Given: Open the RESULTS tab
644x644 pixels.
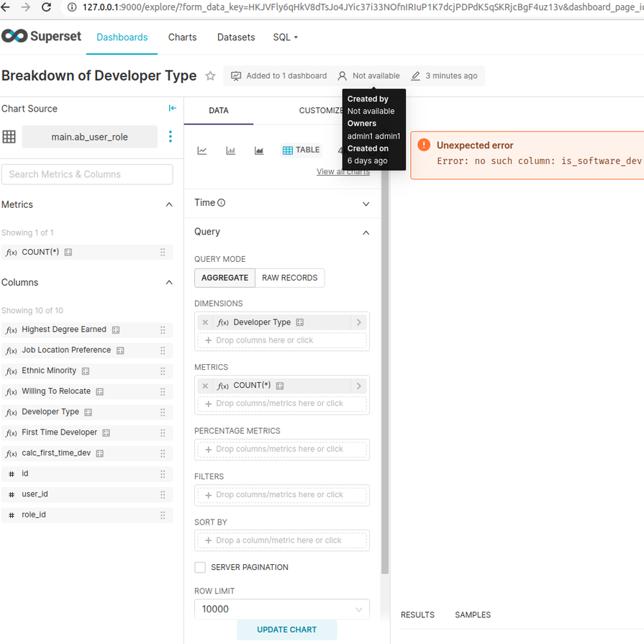Looking at the screenshot, I should pos(417,614).
